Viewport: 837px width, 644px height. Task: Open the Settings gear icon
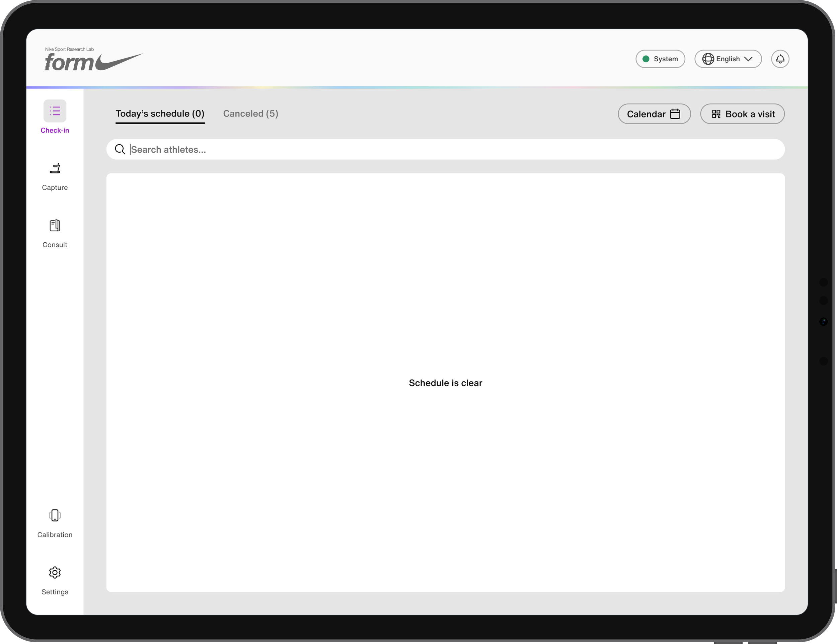coord(55,572)
